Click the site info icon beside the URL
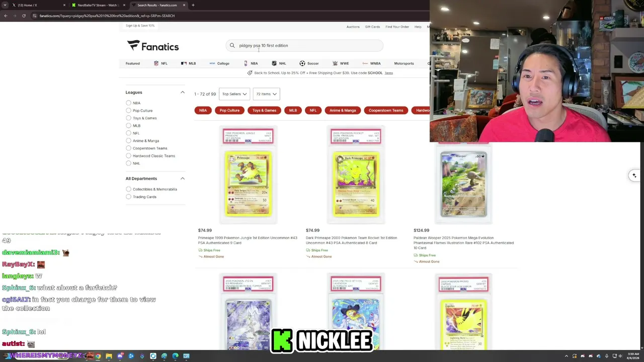The height and width of the screenshot is (362, 644). click(34, 16)
